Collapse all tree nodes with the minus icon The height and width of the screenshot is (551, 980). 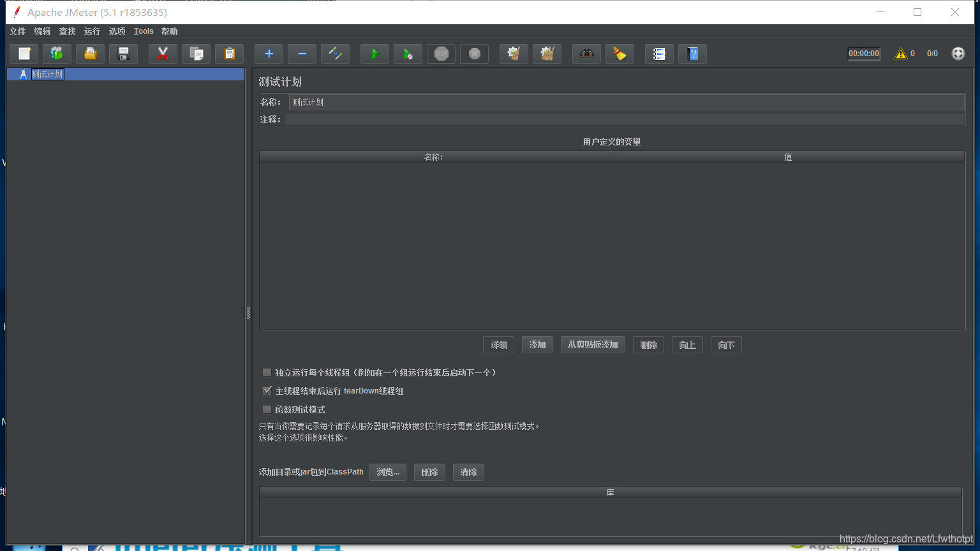point(302,54)
